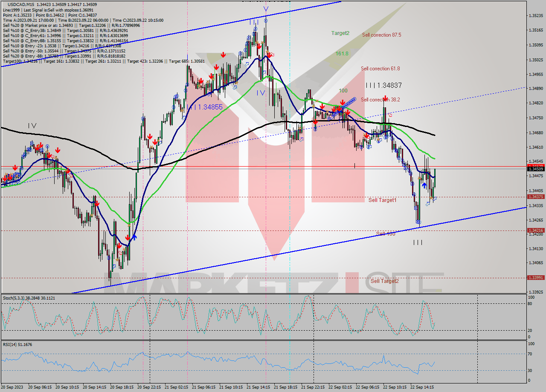546x392 pixels.
Task: Click the 1.33925 price axis value
Action: click(536, 292)
